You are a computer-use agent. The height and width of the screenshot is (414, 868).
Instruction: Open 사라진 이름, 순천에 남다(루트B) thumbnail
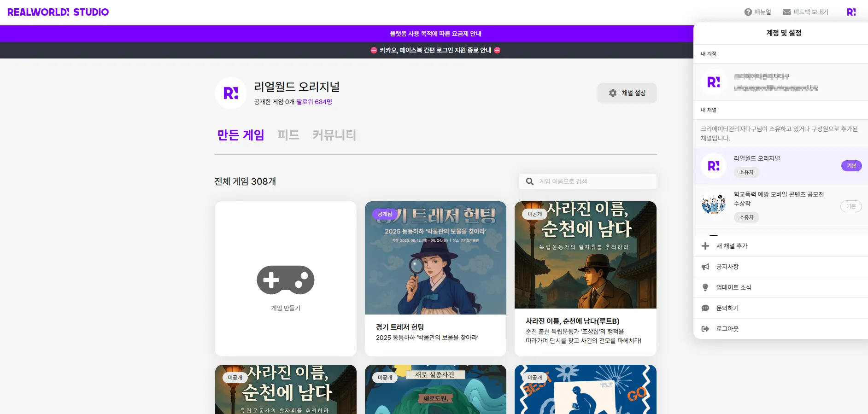tap(586, 255)
